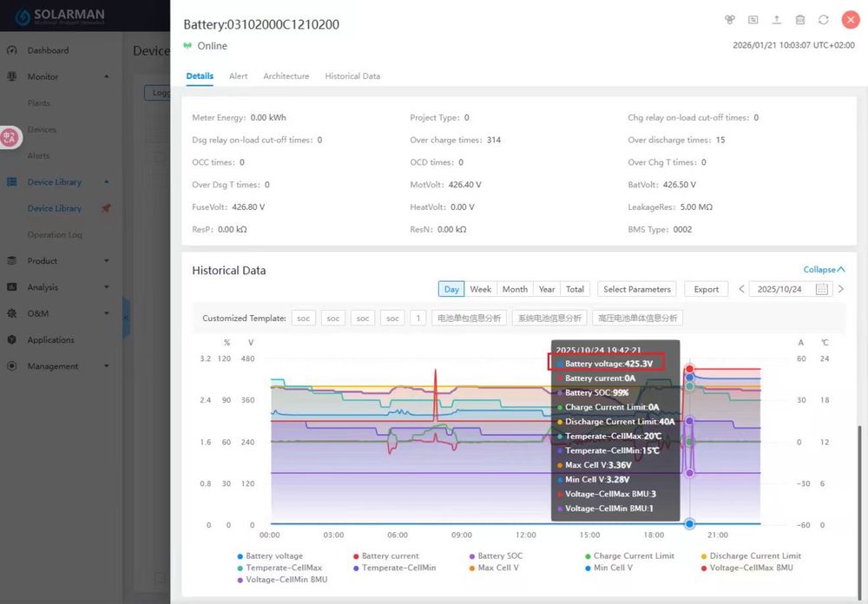Click the pink translate floating icon
Viewport: 868px width, 604px height.
(10, 137)
